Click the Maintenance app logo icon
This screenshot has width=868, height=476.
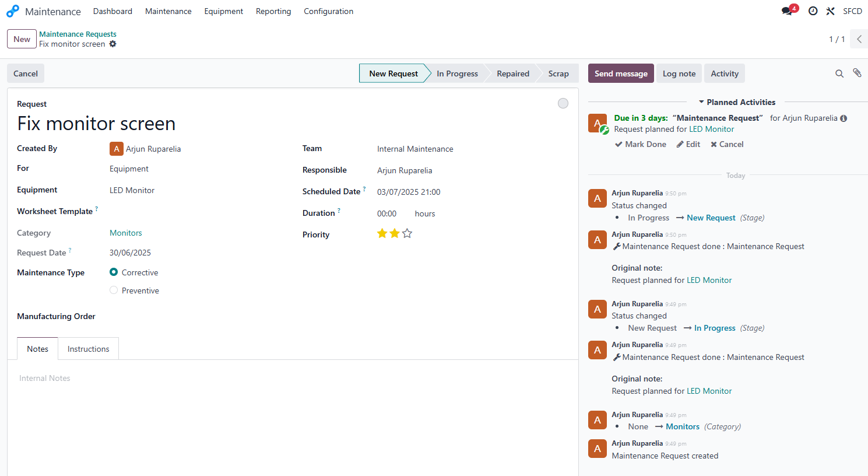[x=13, y=10]
